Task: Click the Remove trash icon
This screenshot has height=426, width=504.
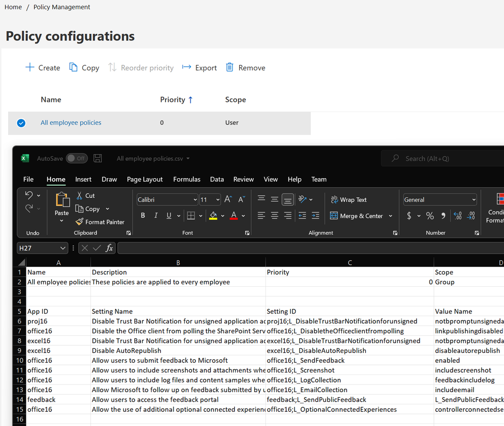Action: (230, 67)
